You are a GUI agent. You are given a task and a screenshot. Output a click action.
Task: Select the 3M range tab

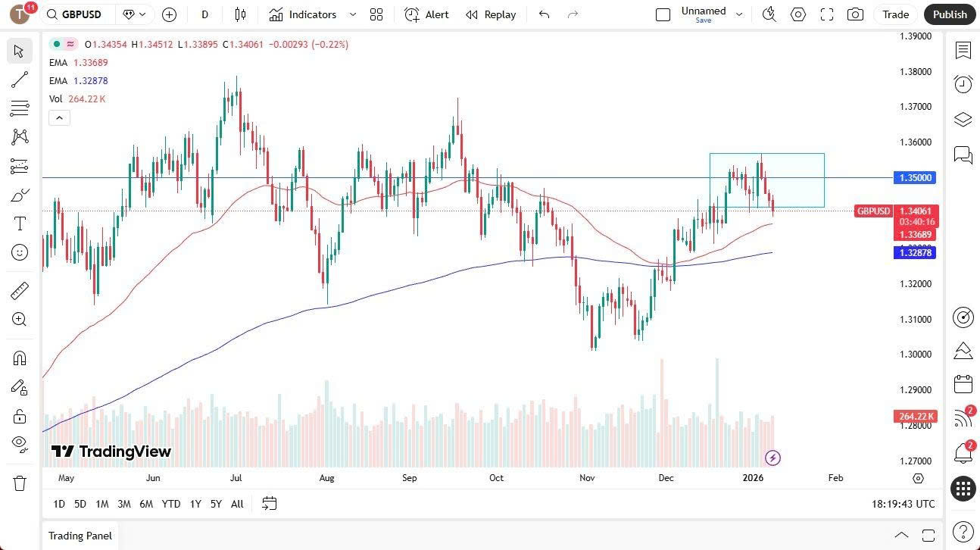pyautogui.click(x=124, y=504)
